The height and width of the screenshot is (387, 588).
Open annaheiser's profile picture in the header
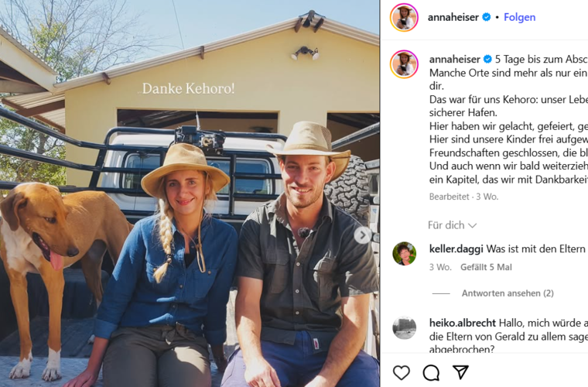point(404,17)
